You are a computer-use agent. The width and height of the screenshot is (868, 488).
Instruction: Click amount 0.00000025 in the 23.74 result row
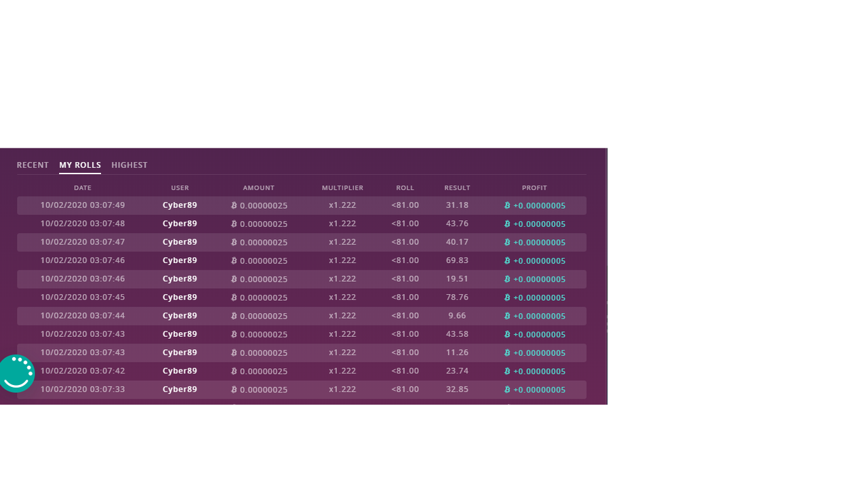264,371
